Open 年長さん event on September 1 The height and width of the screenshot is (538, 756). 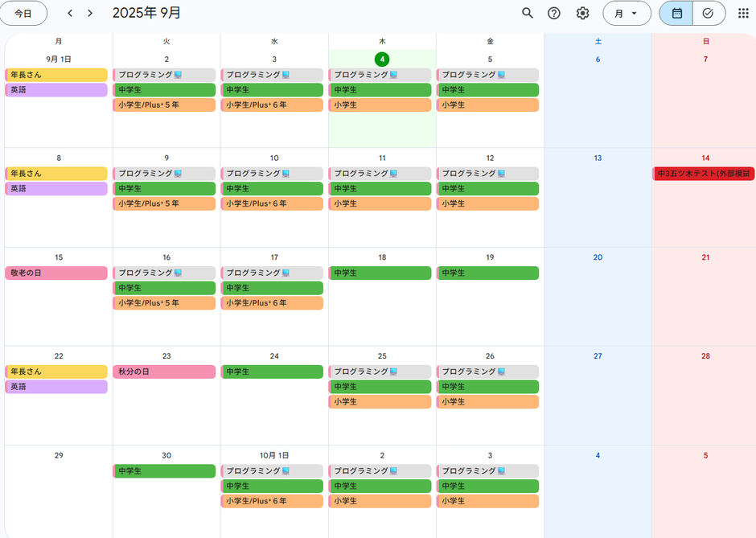tap(56, 75)
